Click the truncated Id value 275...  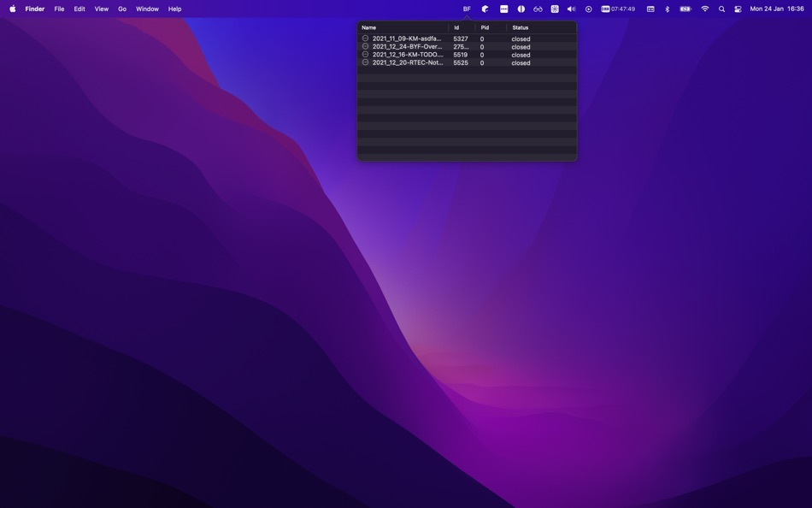coord(461,47)
